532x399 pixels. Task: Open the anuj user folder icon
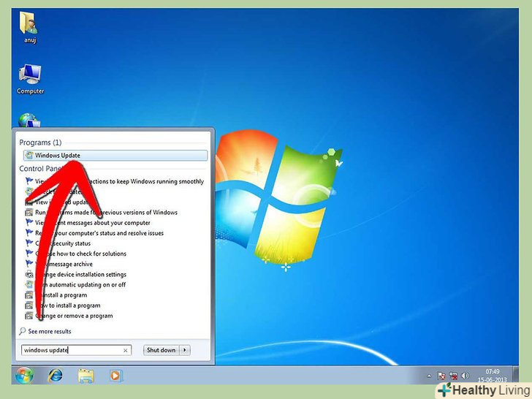(29, 27)
